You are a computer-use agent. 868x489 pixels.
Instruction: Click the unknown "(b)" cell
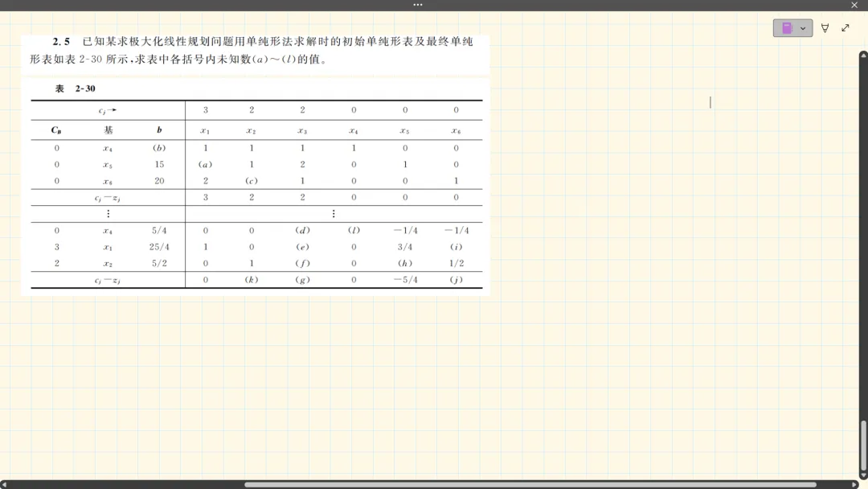click(x=159, y=148)
